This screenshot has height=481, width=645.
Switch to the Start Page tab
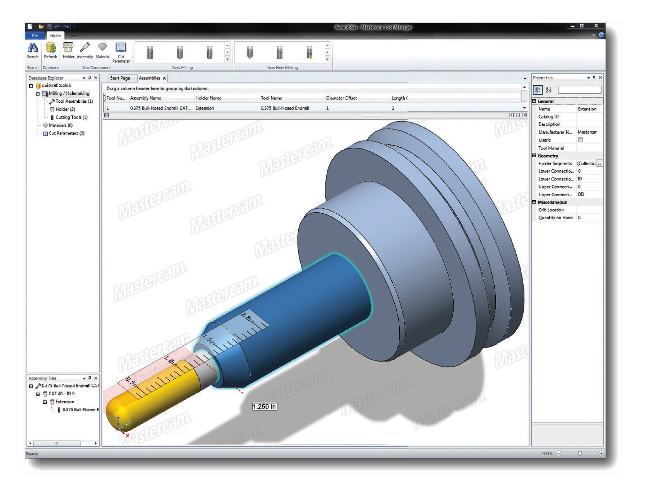coord(120,78)
